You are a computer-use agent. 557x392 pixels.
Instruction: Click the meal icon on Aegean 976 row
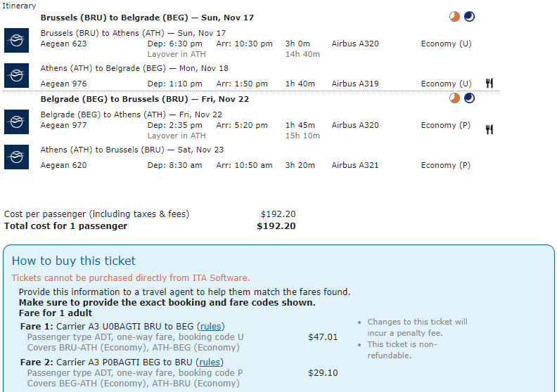tap(489, 84)
